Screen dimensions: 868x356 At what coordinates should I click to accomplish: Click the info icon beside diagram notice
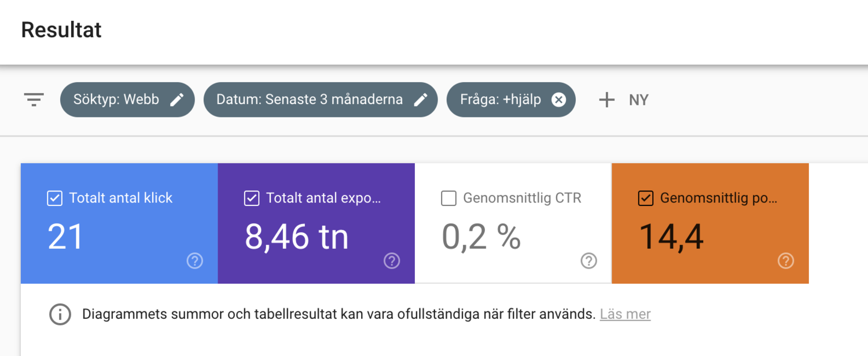click(60, 314)
